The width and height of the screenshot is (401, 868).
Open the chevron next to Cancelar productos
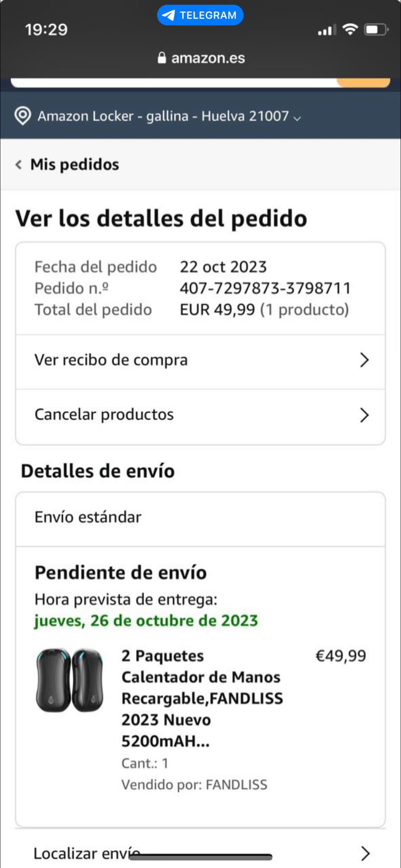[x=364, y=415]
